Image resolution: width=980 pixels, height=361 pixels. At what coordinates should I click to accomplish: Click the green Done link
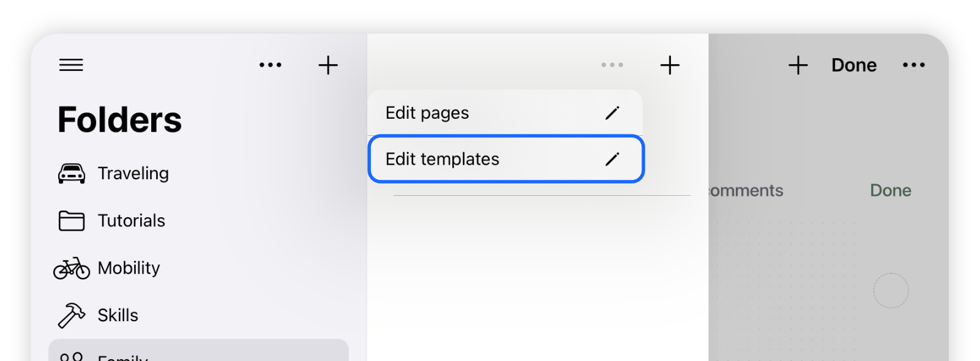(891, 190)
